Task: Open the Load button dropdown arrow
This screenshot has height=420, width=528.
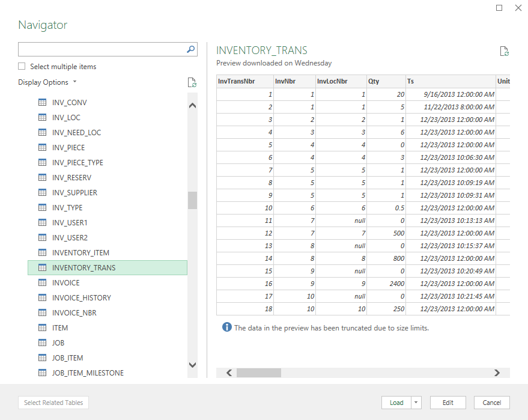Action: pos(417,403)
